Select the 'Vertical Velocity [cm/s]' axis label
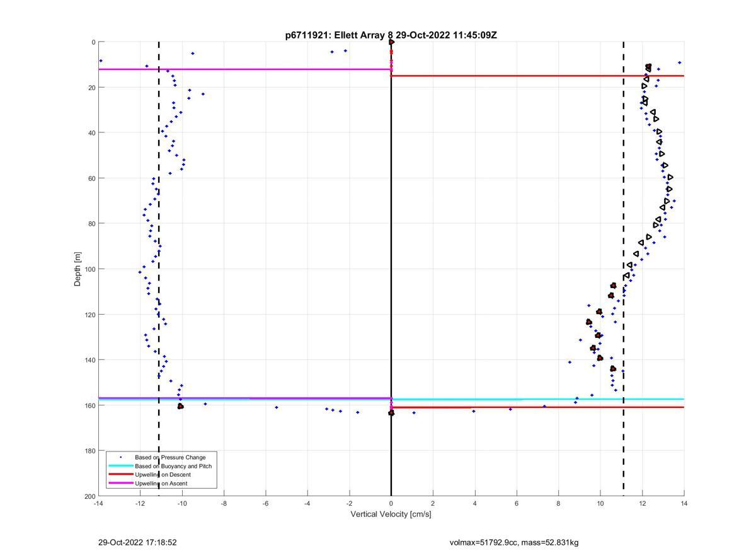 pos(391,514)
